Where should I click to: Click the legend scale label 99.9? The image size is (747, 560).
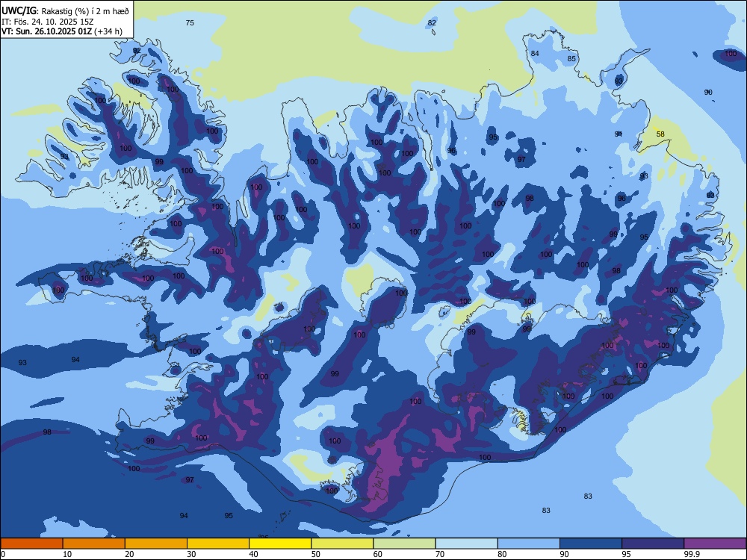692,554
